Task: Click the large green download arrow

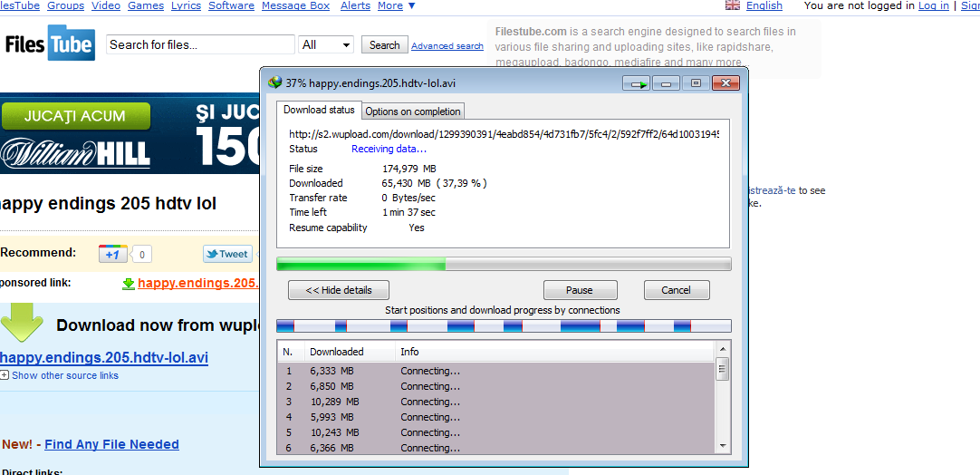Action: point(22,322)
